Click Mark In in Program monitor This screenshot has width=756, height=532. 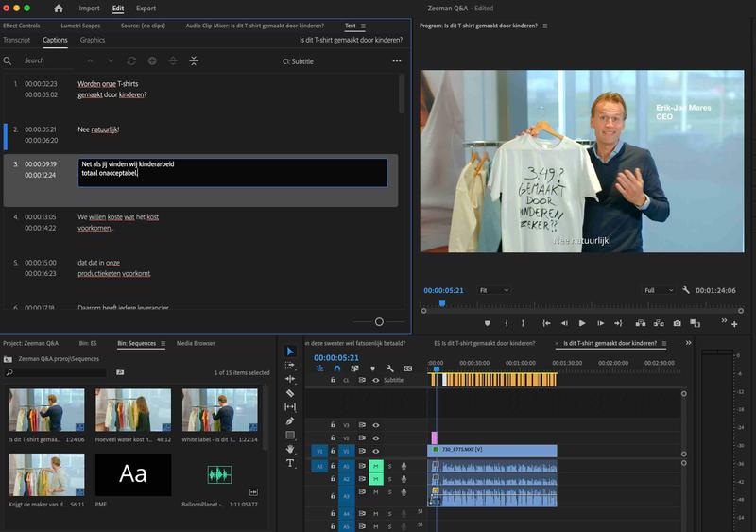coord(507,323)
